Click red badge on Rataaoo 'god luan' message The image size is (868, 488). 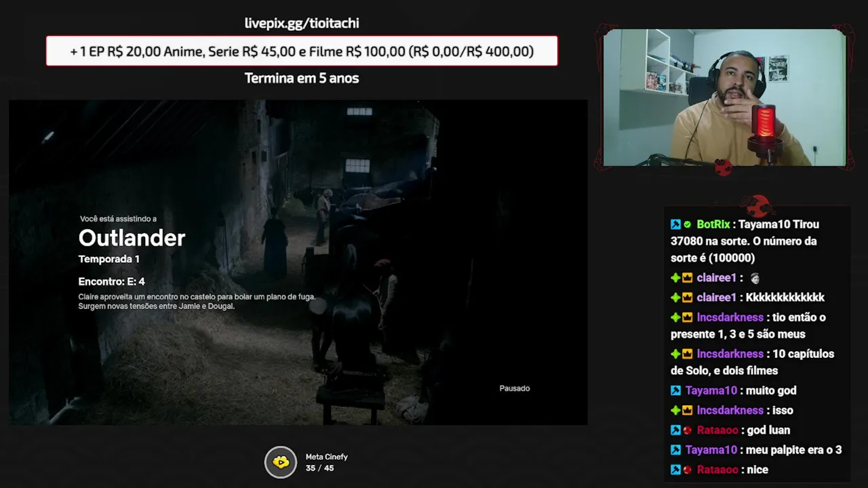click(x=687, y=430)
